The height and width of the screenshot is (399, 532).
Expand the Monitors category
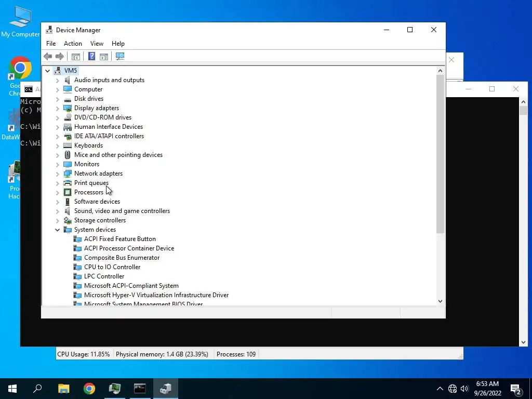(x=57, y=164)
